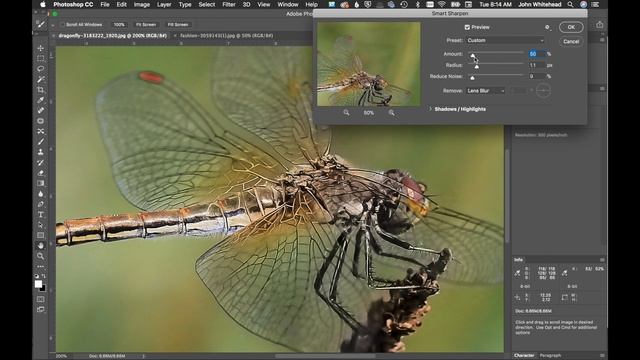Select the Quick Selection wand tool
The width and height of the screenshot is (640, 360).
pos(40,79)
